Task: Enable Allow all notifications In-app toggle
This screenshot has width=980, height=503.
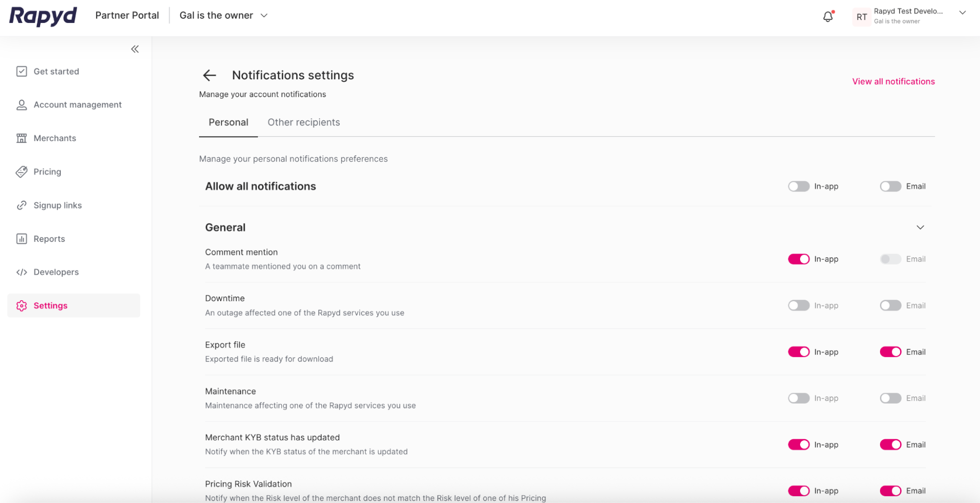Action: pyautogui.click(x=798, y=186)
